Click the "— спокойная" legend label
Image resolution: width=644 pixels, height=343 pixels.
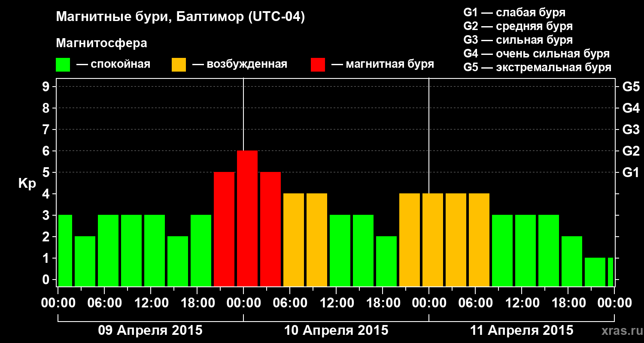[x=113, y=65]
